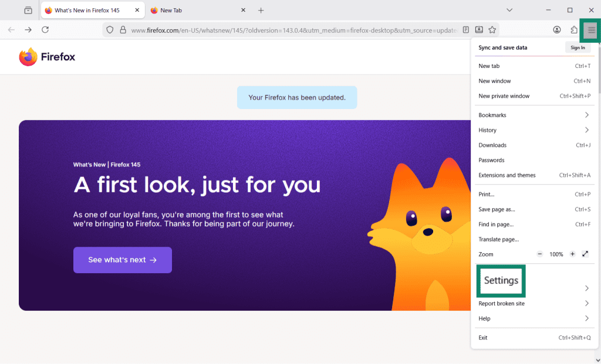This screenshot has width=601, height=364.
Task: Expand the History submenu
Action: pos(534,130)
